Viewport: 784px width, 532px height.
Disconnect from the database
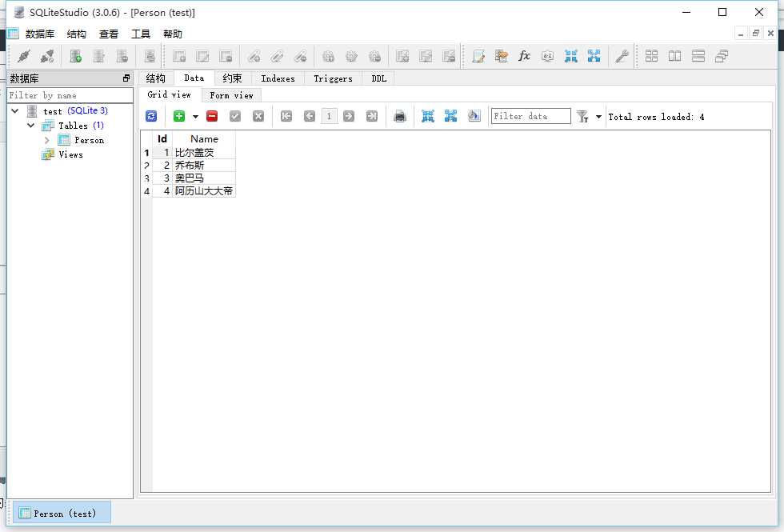(47, 56)
